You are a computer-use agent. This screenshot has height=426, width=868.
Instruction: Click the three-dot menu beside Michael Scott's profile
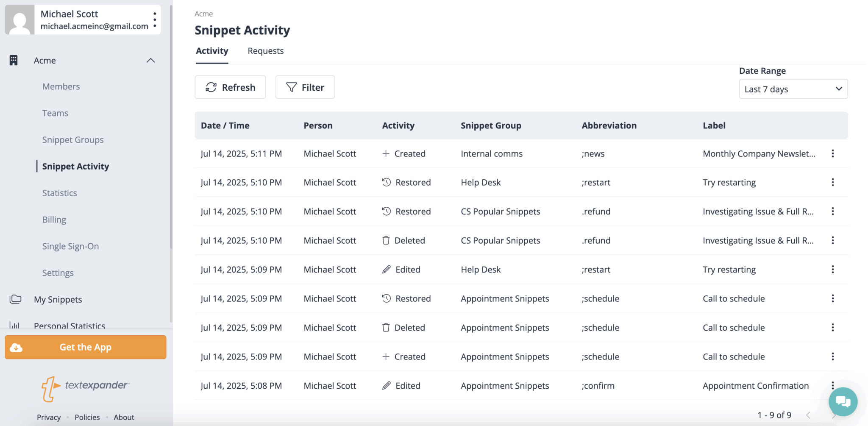point(155,19)
